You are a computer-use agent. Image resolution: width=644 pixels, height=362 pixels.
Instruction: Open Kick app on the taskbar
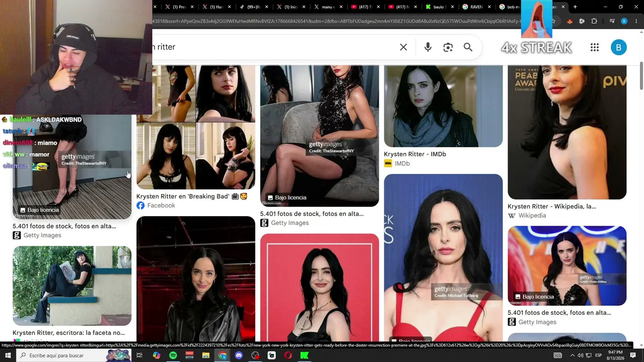tap(304, 355)
